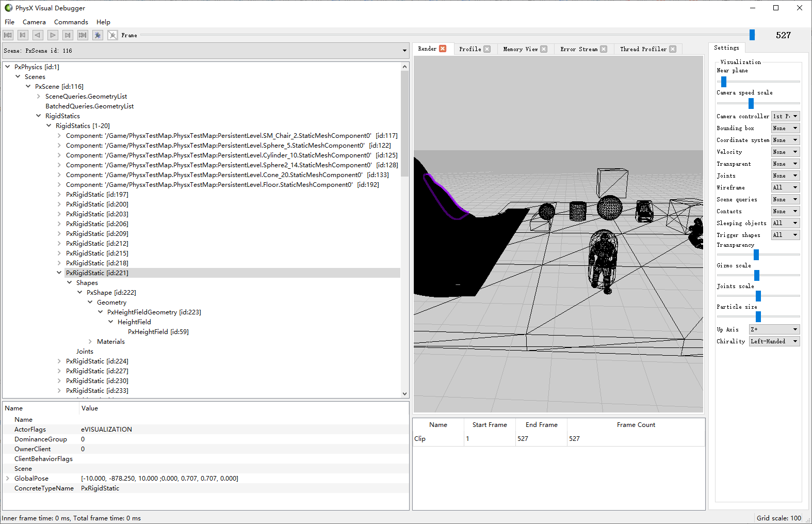
Task: Open the Contacts dropdown
Action: coord(785,211)
